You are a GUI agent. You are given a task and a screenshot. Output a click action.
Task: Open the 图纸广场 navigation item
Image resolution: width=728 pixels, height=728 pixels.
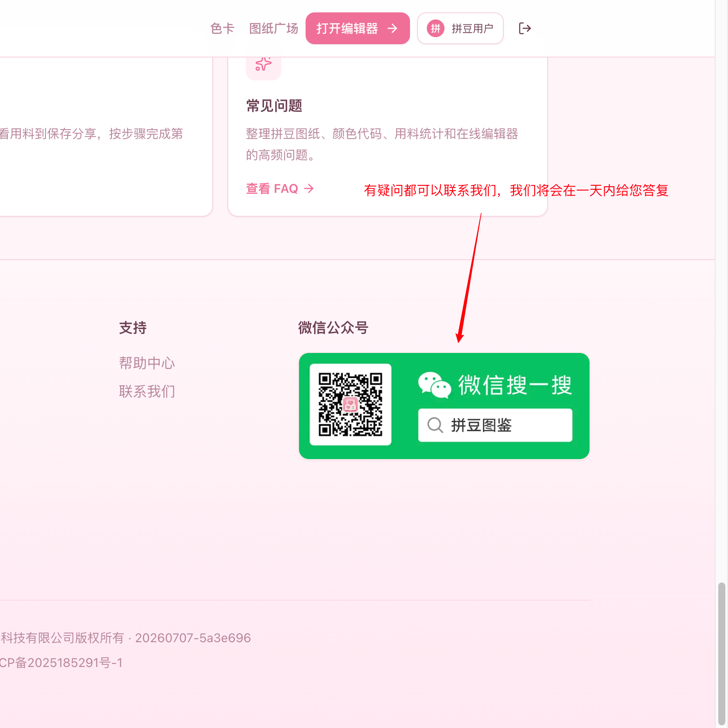click(274, 28)
